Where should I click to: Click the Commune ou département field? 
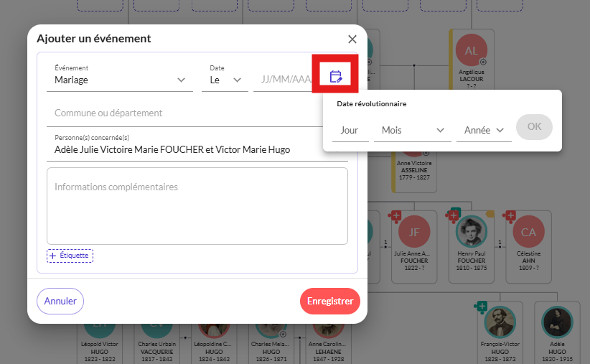coord(187,113)
